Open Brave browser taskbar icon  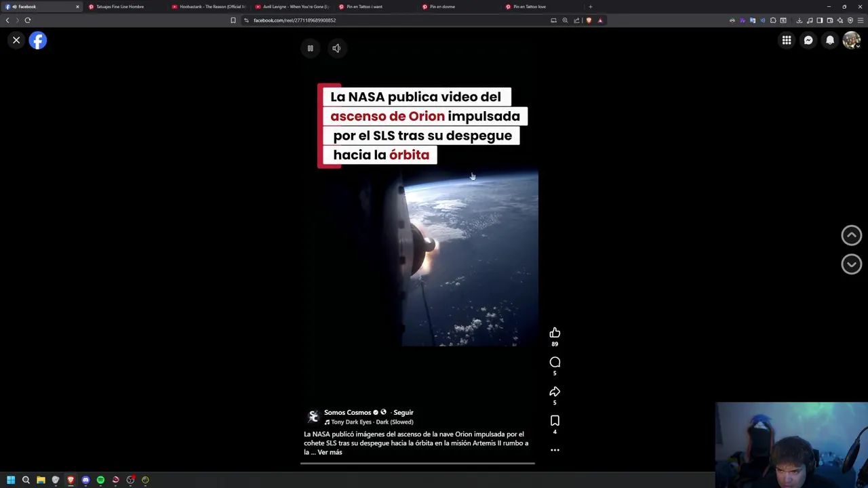(x=71, y=480)
